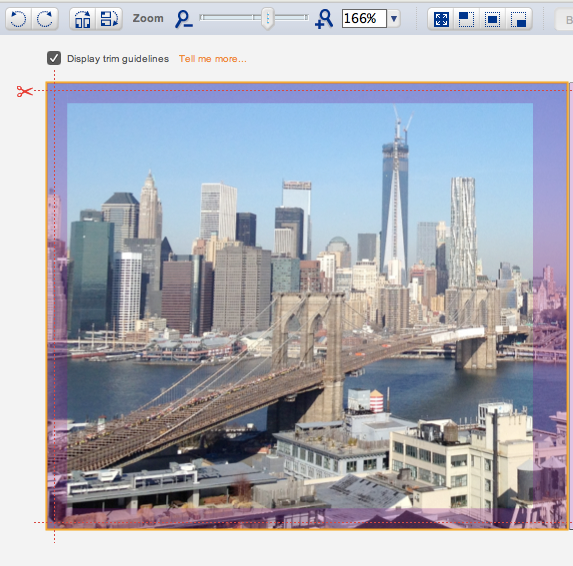
Task: Fit image to fill entire area
Action: click(x=441, y=19)
